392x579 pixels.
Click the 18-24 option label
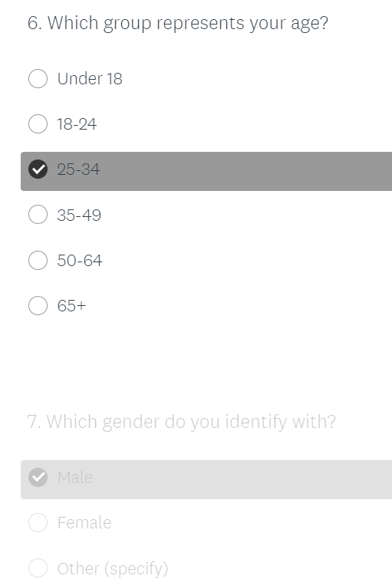click(77, 124)
